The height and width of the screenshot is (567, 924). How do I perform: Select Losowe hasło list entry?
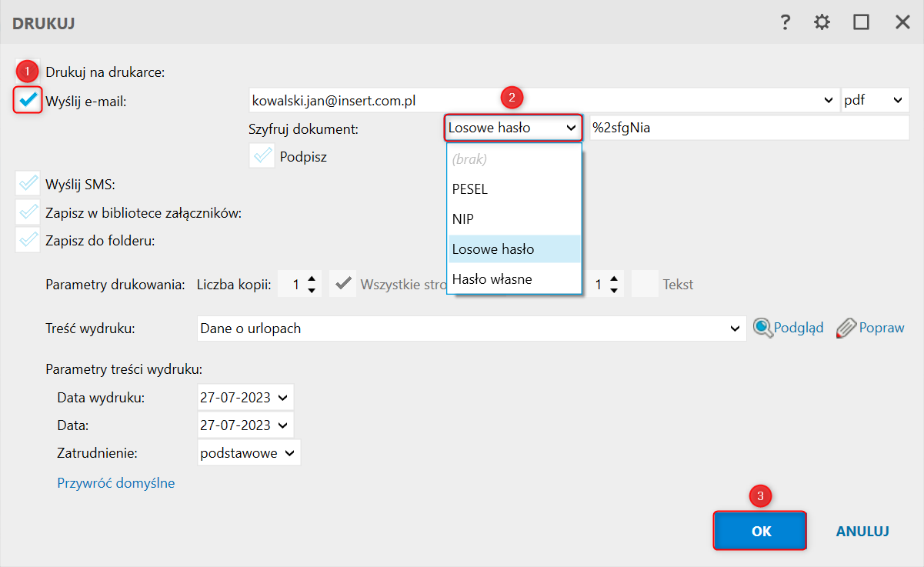(514, 249)
